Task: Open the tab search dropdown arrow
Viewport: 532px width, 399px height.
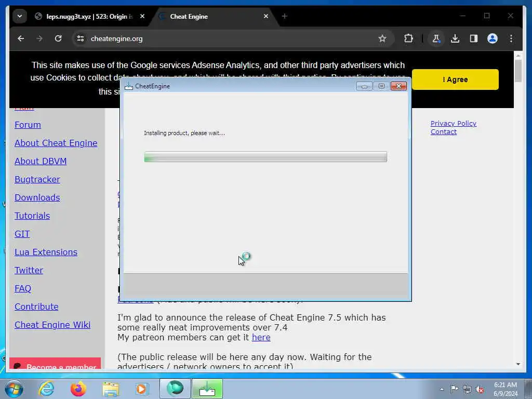Action: tap(20, 16)
